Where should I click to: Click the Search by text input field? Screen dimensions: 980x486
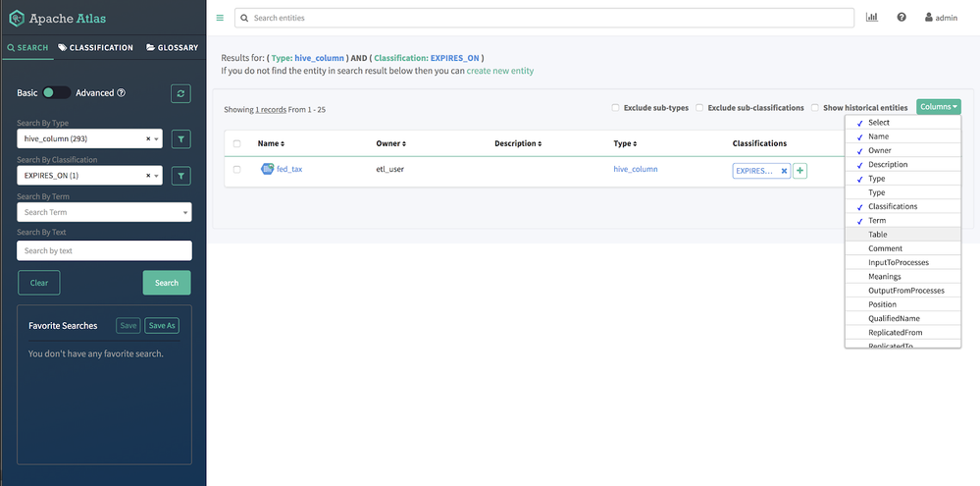pyautogui.click(x=104, y=250)
